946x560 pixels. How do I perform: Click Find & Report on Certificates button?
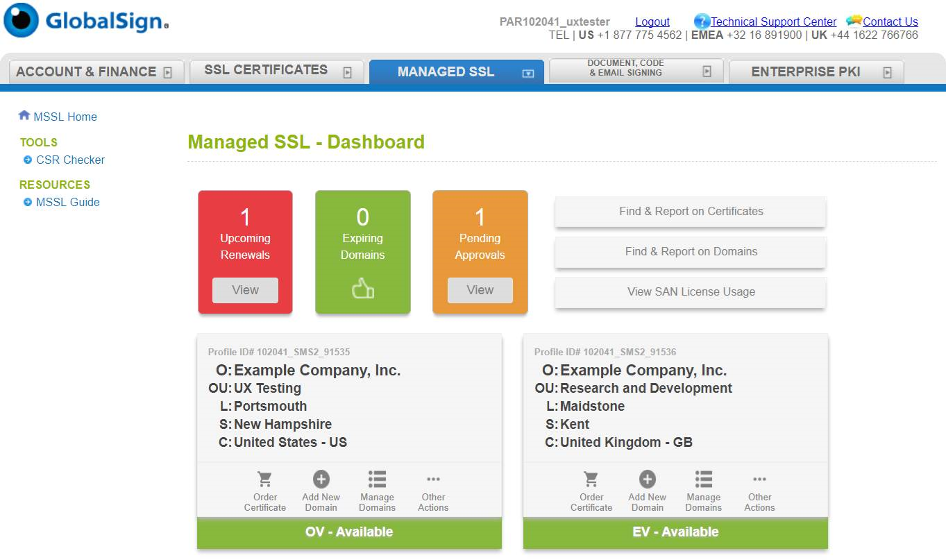[691, 212]
